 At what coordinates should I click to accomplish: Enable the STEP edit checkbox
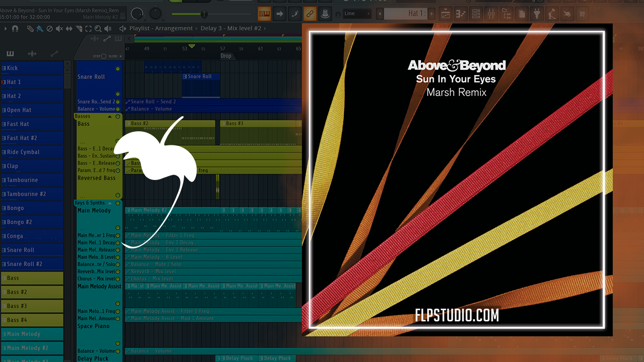[x=104, y=56]
